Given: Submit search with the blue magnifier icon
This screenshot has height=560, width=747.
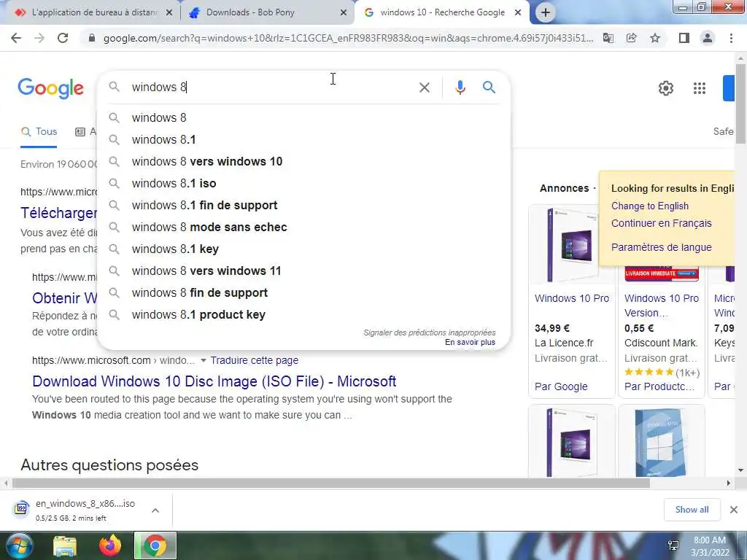Looking at the screenshot, I should [489, 87].
